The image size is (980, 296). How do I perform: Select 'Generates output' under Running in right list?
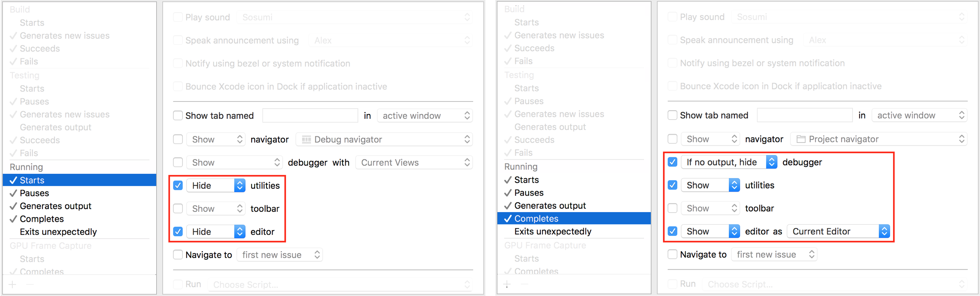[x=550, y=206]
